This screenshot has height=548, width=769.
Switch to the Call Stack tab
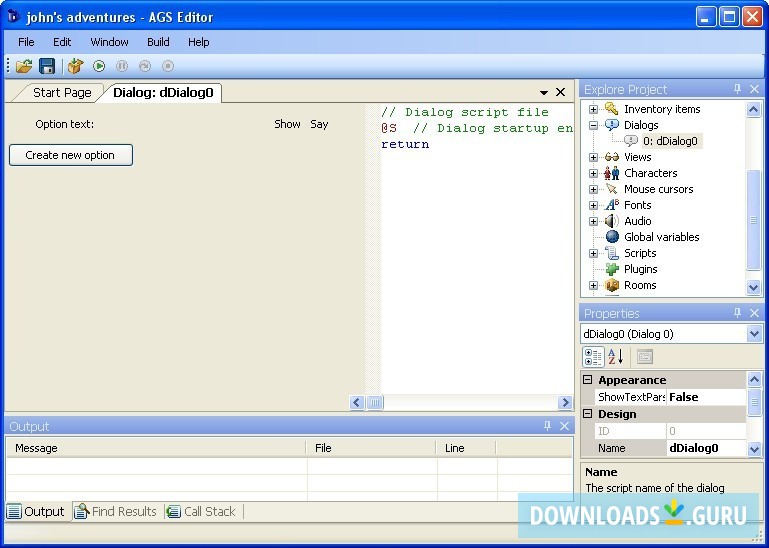(x=202, y=511)
